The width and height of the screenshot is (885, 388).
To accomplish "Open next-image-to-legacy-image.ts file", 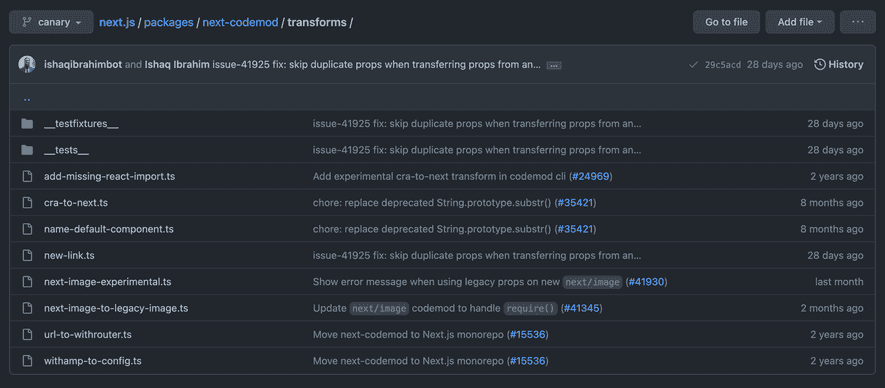I will pyautogui.click(x=116, y=308).
